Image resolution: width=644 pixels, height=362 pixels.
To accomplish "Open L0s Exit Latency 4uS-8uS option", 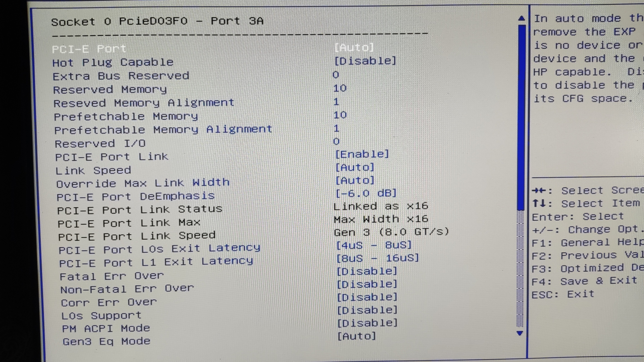I will pyautogui.click(x=374, y=245).
